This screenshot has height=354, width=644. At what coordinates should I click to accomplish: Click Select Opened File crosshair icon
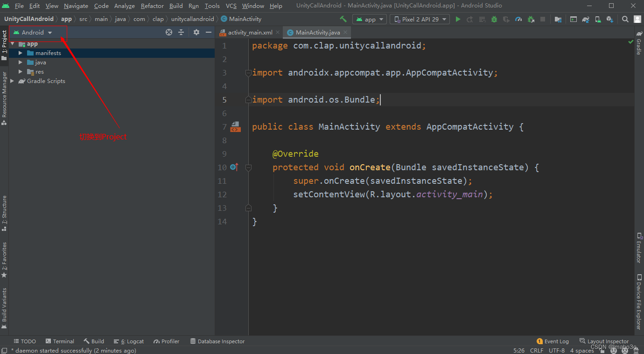point(169,32)
